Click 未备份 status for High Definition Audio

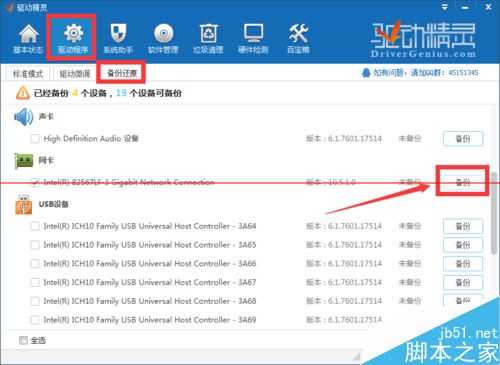pyautogui.click(x=410, y=139)
